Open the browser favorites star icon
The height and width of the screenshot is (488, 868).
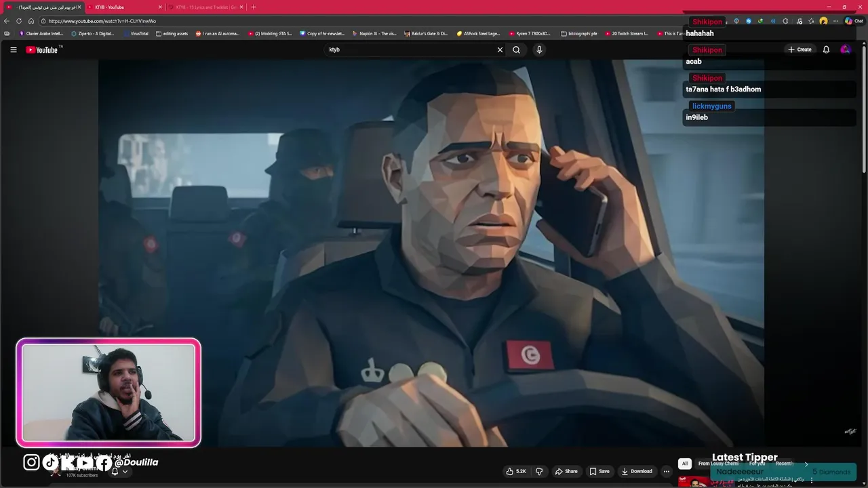811,21
